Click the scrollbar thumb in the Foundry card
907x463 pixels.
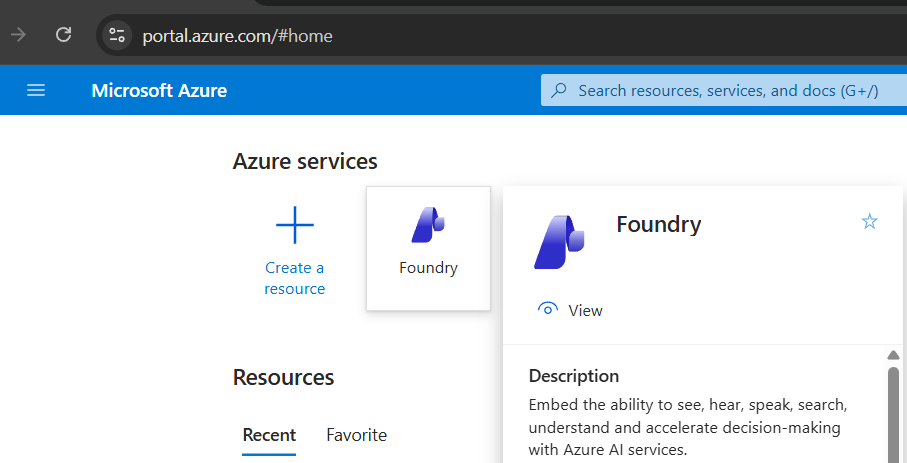(893, 410)
